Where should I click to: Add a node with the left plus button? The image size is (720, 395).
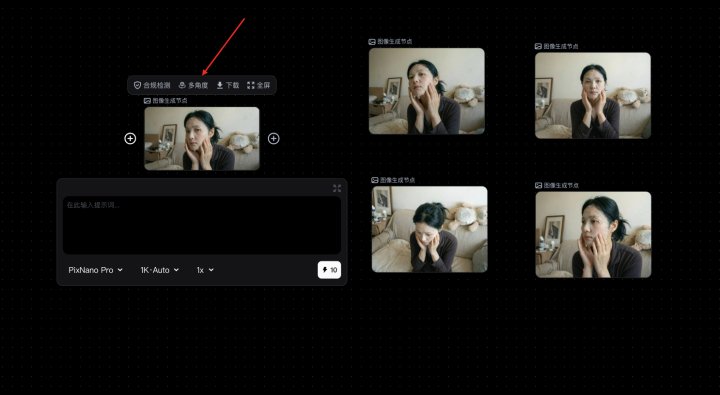click(130, 138)
